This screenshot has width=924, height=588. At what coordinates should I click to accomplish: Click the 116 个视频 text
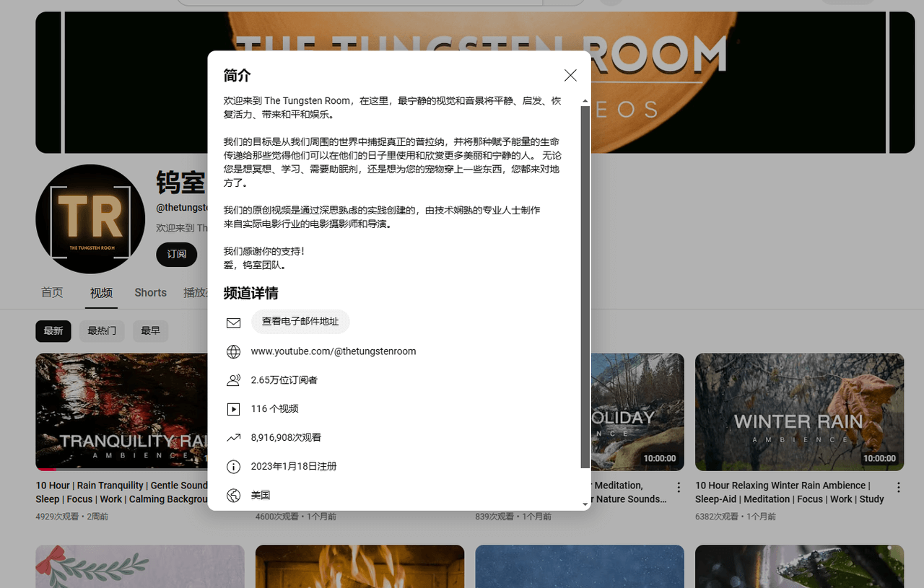point(274,409)
